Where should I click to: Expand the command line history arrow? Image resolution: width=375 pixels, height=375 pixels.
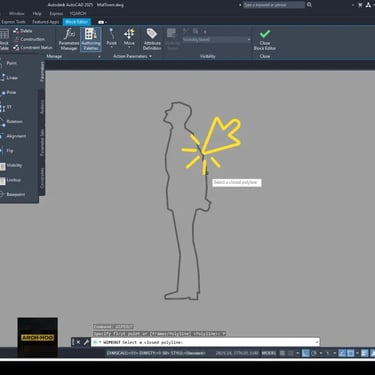pyautogui.click(x=316, y=342)
